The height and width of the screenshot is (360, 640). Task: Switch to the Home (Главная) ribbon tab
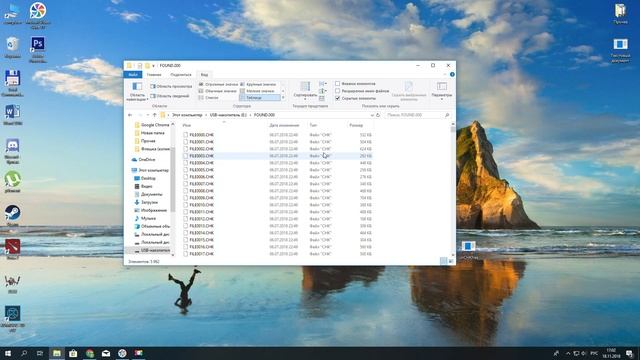[154, 75]
